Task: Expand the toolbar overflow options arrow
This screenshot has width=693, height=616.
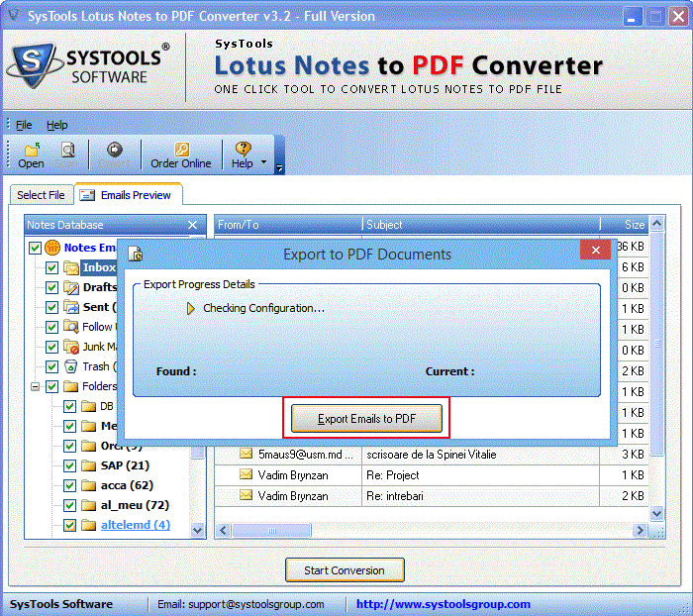Action: pos(279,168)
